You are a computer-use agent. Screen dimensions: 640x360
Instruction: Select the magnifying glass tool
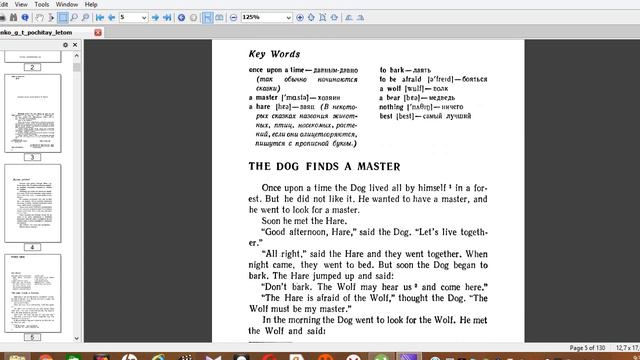point(74,18)
